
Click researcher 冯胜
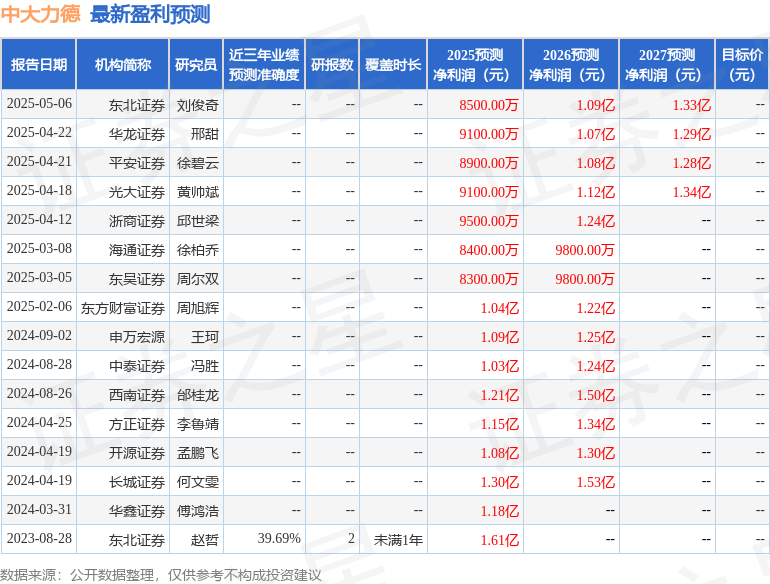pos(204,366)
